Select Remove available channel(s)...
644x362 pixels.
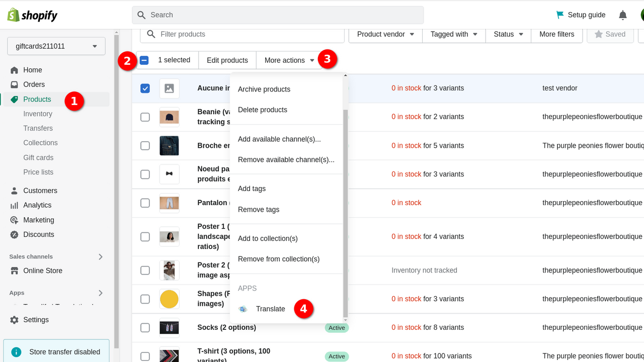(286, 160)
